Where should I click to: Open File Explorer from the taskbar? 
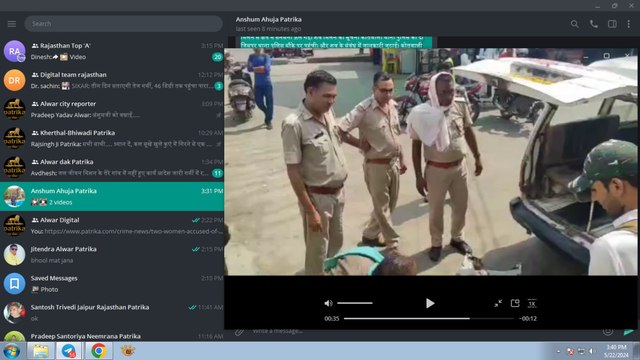[x=41, y=351]
